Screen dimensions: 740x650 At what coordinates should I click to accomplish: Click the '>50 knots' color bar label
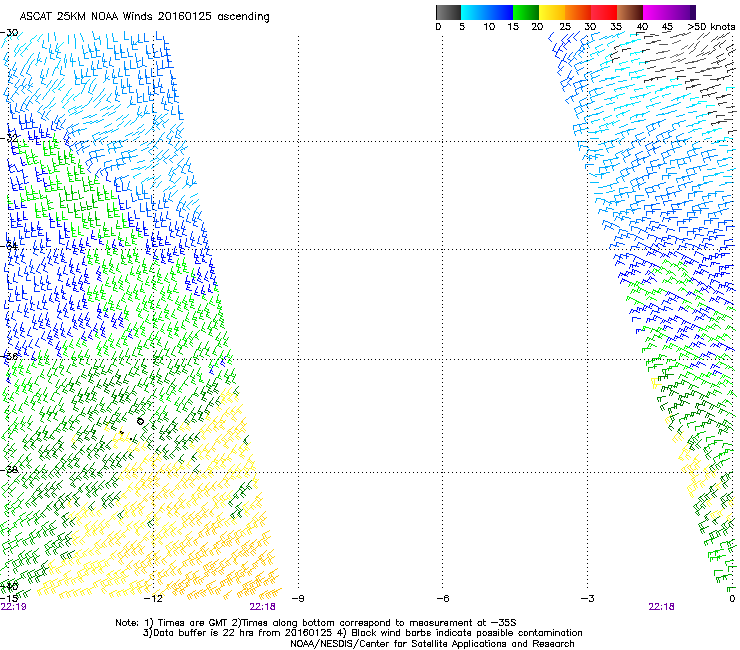711,27
